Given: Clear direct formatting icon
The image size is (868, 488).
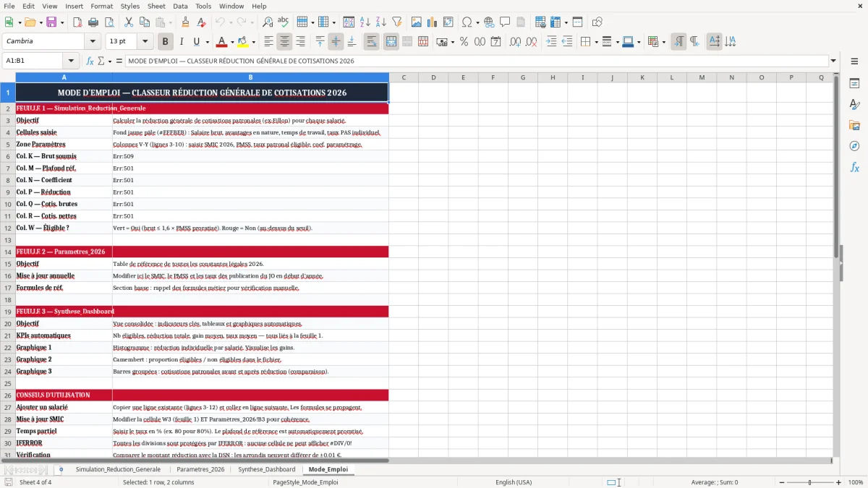Looking at the screenshot, I should (202, 22).
